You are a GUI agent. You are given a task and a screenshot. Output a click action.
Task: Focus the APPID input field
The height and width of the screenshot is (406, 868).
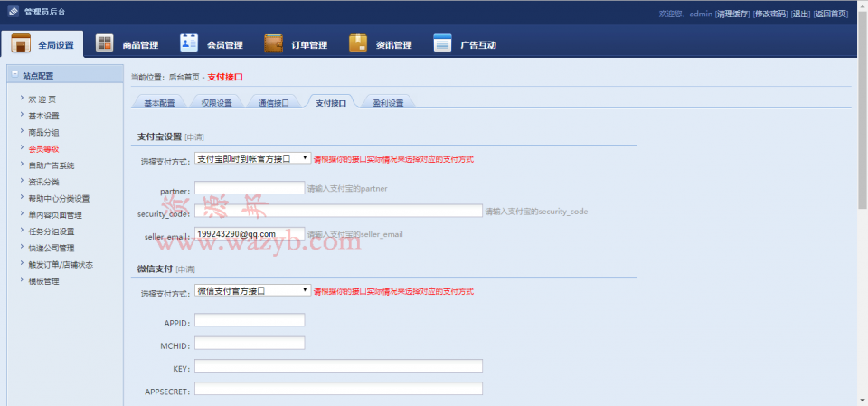tap(250, 320)
